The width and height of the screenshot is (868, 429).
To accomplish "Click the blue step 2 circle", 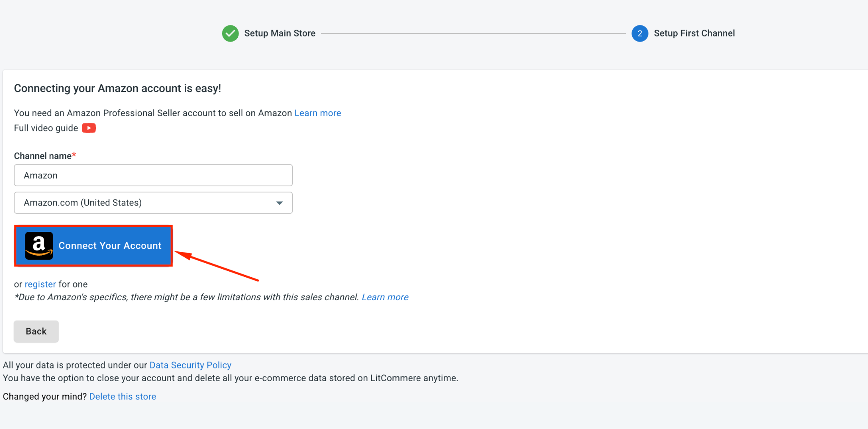I will [x=640, y=33].
